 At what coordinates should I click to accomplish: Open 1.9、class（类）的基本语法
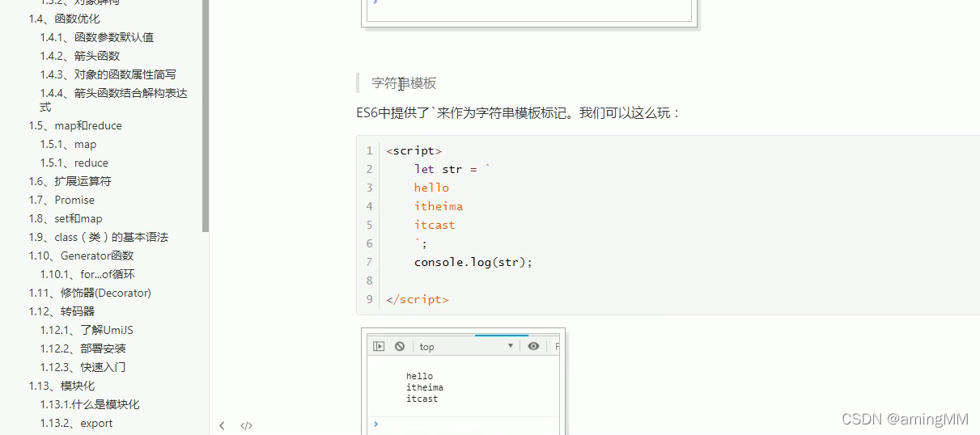[x=99, y=237]
